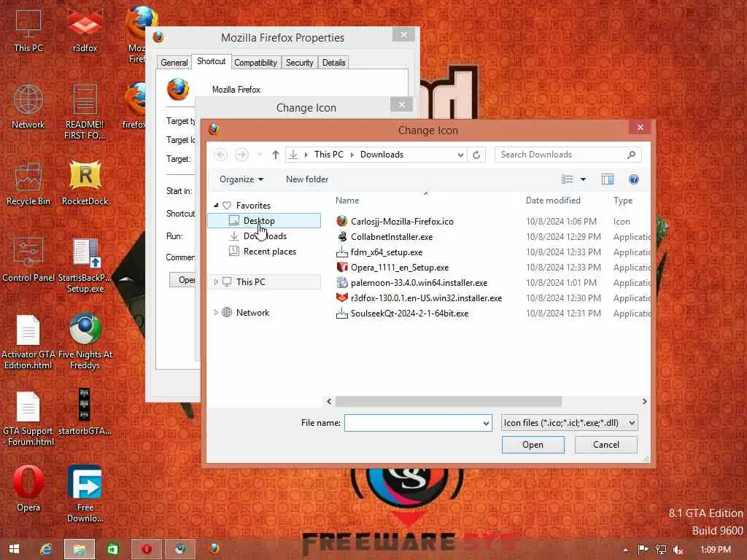Select Carlosjj-Mozilla-Firefox.ico file
747x560 pixels.
(x=402, y=222)
